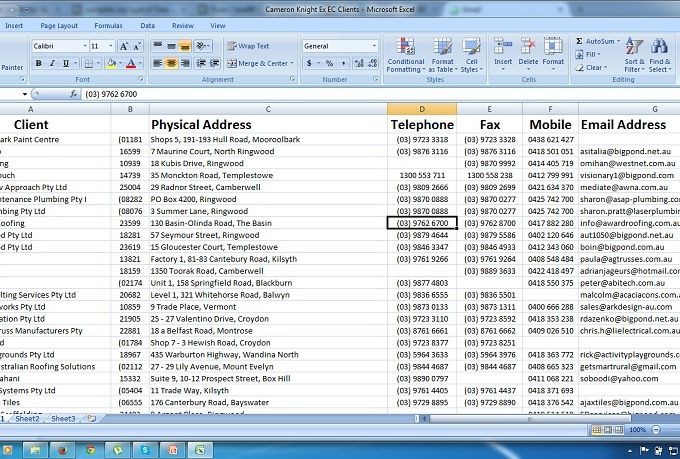Click the Conditional Formatting icon
This screenshot has height=459, width=680.
point(405,50)
